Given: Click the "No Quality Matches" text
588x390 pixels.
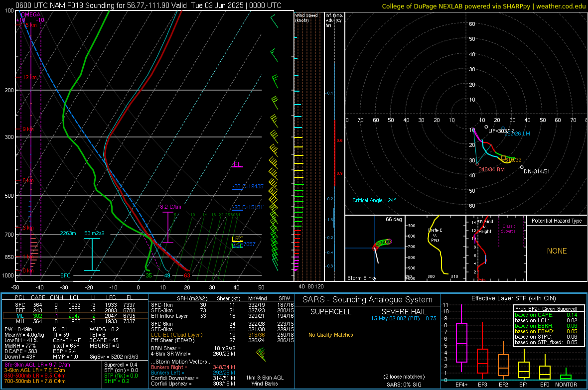Looking at the screenshot, I should point(331,335).
